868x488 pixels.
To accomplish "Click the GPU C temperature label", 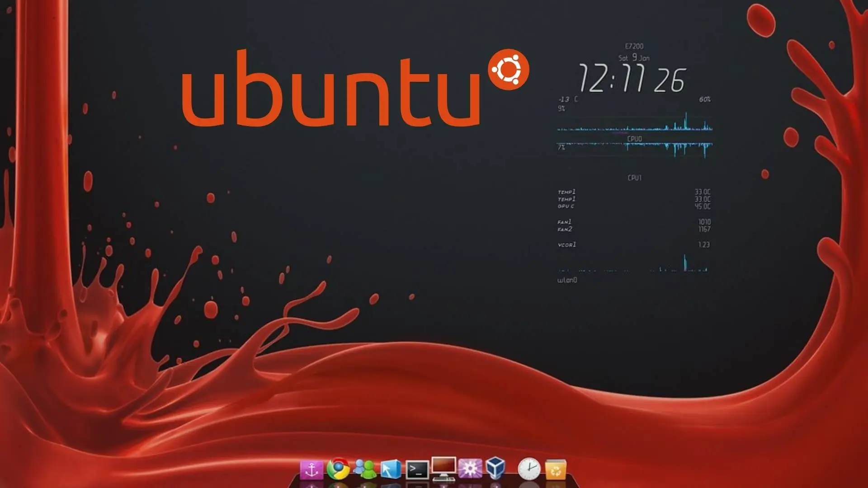I will 566,206.
